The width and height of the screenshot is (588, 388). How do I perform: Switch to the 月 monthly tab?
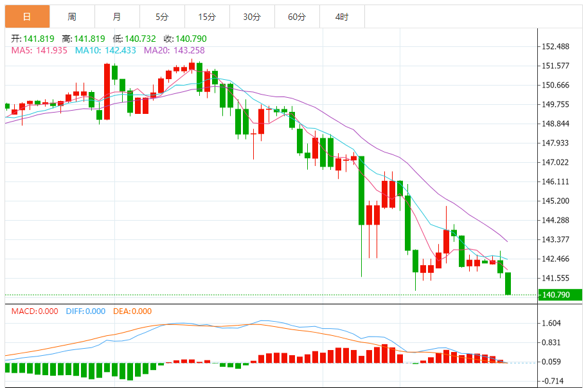(117, 17)
